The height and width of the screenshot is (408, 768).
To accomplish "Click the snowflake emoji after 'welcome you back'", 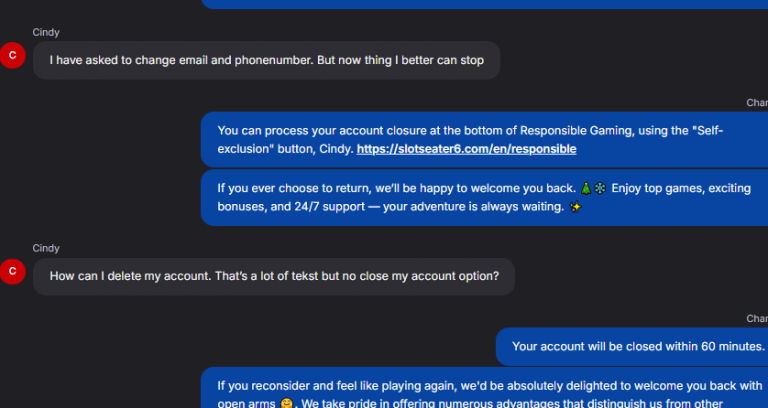I will [x=600, y=188].
